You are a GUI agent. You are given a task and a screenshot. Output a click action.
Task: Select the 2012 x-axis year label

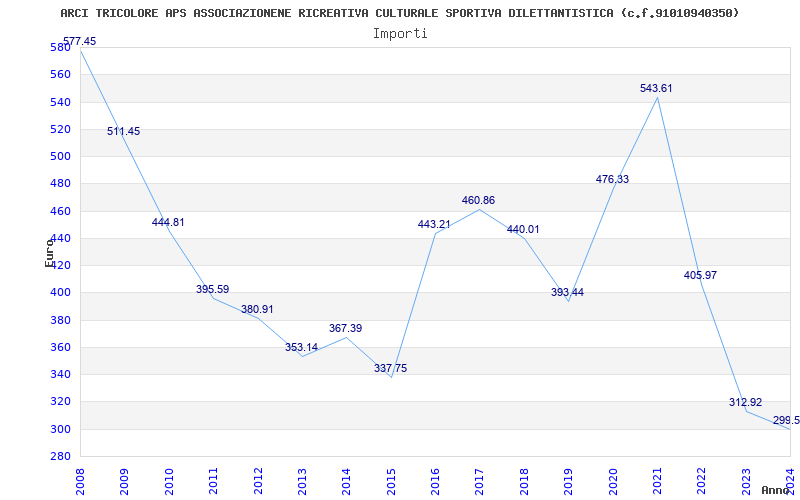257,481
